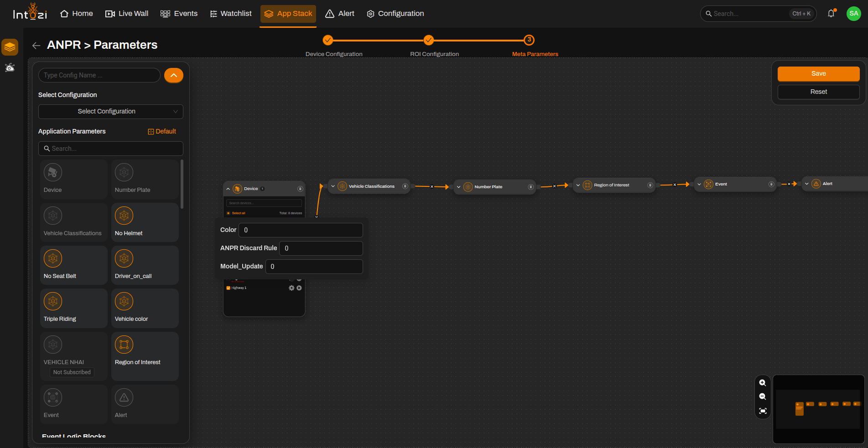868x448 pixels.
Task: Click the layers icon in left sidebar
Action: [10, 47]
